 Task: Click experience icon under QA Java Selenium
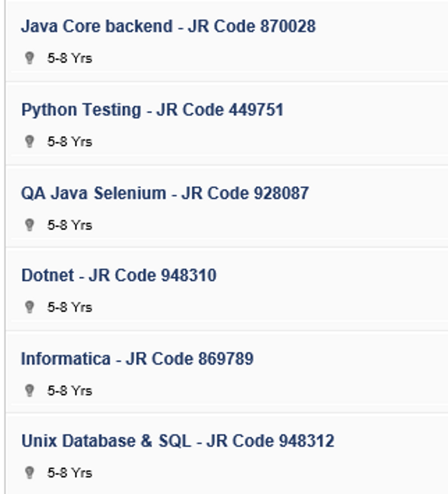pyautogui.click(x=30, y=225)
